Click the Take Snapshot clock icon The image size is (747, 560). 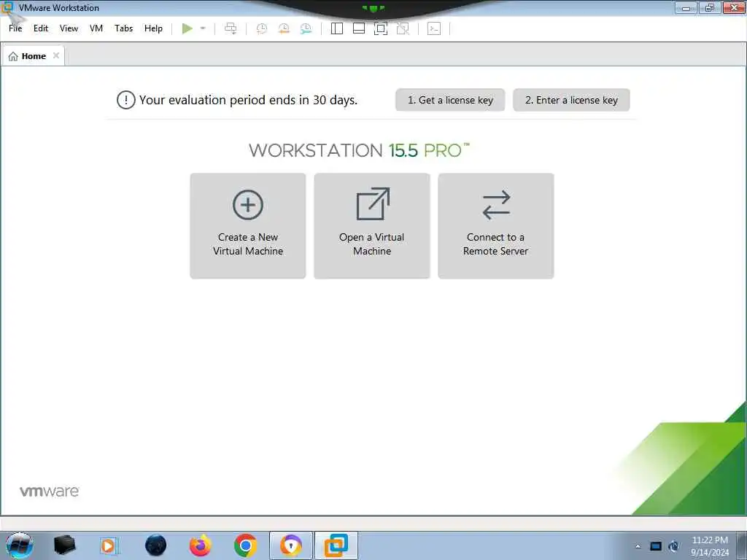click(262, 28)
